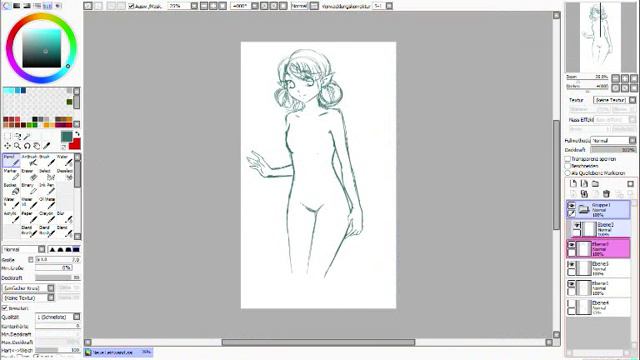Activate the lasso selection tool
640x360 pixels.
click(17, 136)
